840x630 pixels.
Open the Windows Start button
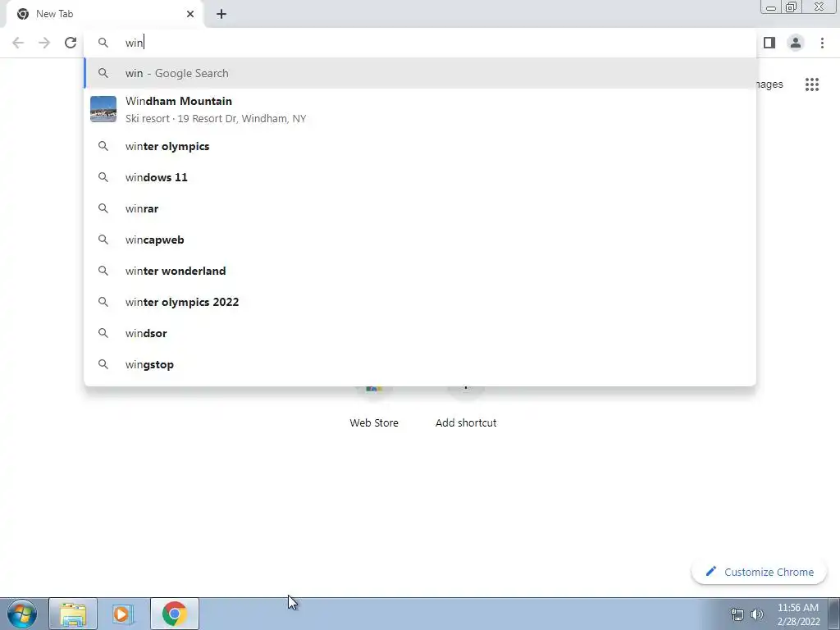[x=22, y=614]
